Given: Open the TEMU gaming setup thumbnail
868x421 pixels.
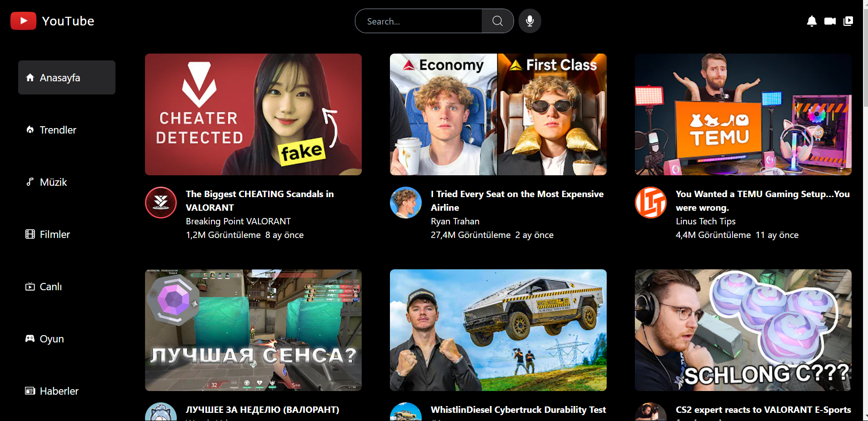Looking at the screenshot, I should click(743, 114).
